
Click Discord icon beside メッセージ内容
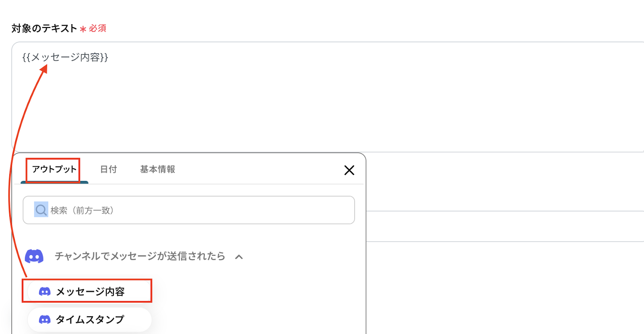45,291
